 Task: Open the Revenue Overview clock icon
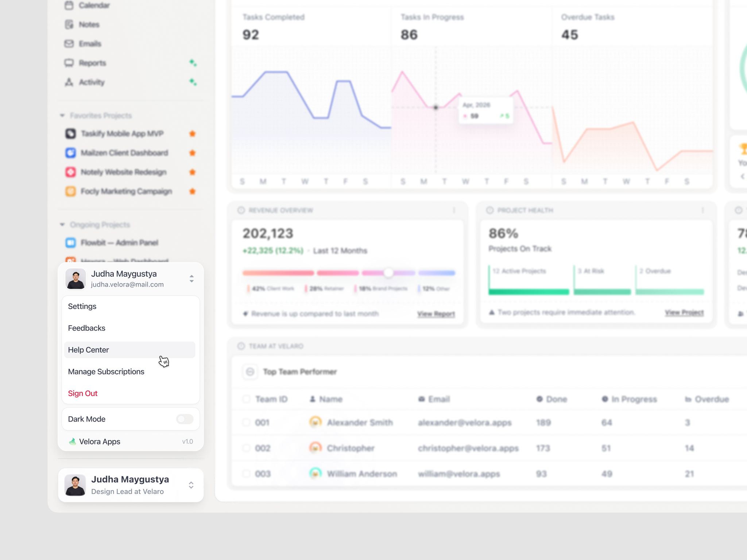[241, 210]
